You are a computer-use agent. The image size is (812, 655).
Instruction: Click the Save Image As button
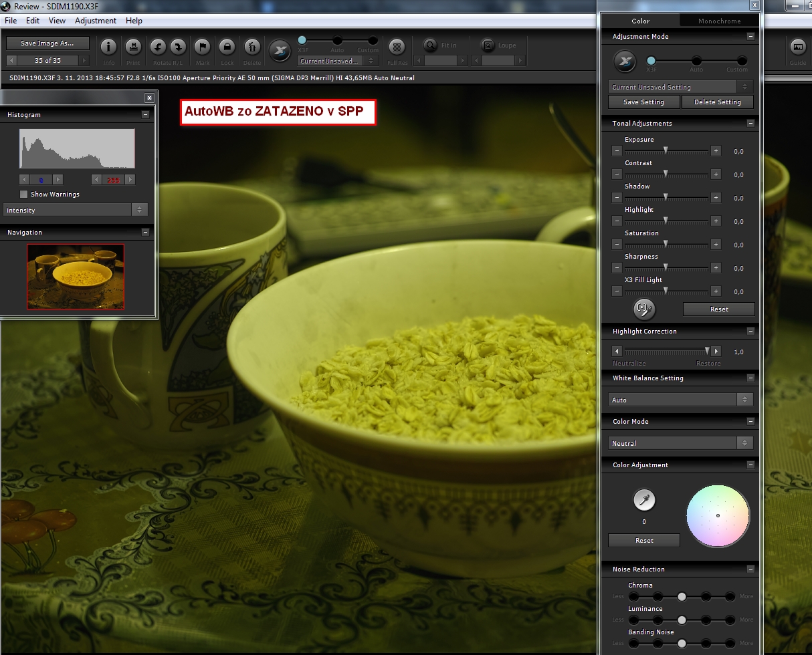pos(48,43)
